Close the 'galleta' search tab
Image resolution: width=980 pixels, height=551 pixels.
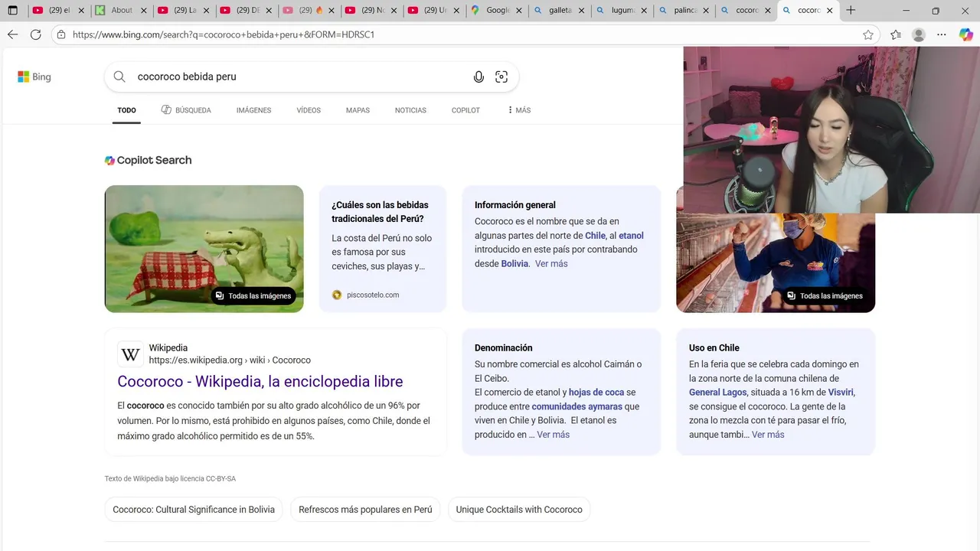[580, 11]
